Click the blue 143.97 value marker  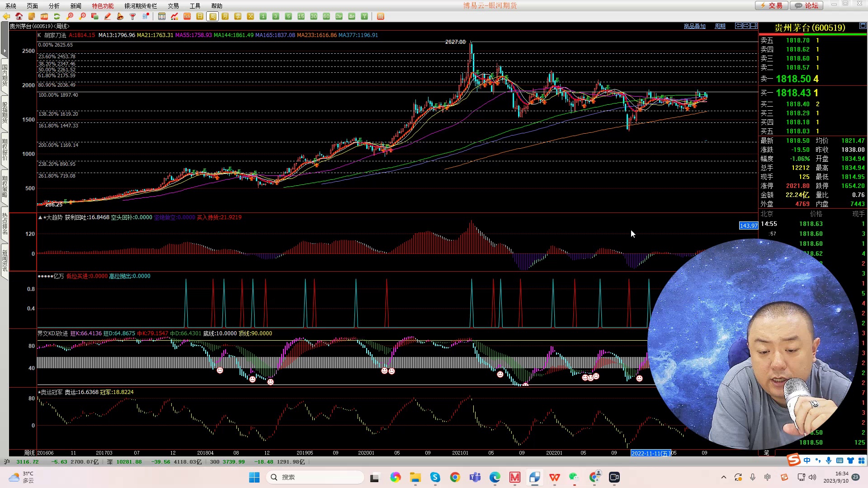coord(748,225)
